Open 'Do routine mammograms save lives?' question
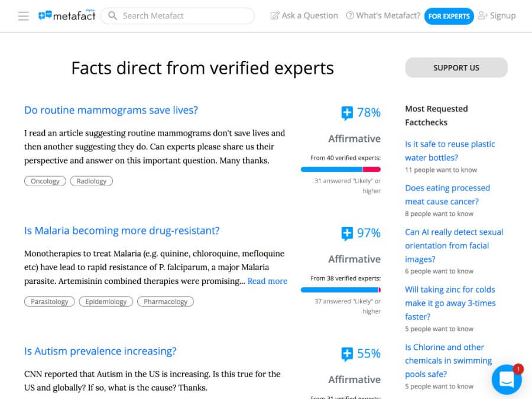532x399 pixels. [x=111, y=110]
